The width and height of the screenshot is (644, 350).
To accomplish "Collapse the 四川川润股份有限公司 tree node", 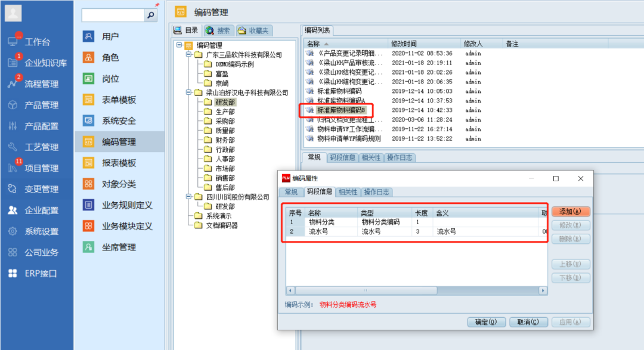I will (x=188, y=197).
